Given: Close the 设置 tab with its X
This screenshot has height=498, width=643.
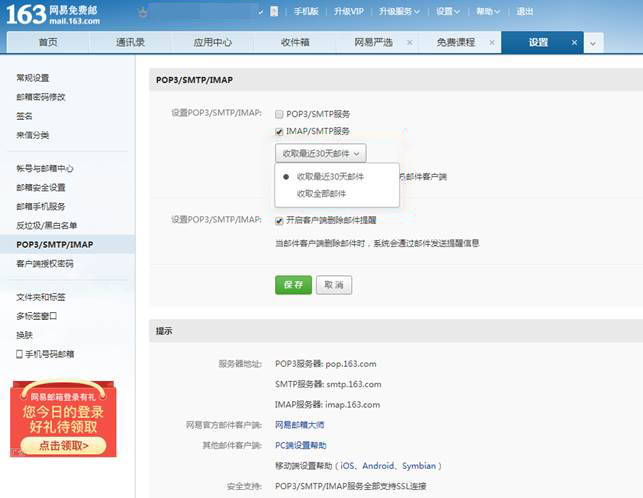Looking at the screenshot, I should pos(574,43).
